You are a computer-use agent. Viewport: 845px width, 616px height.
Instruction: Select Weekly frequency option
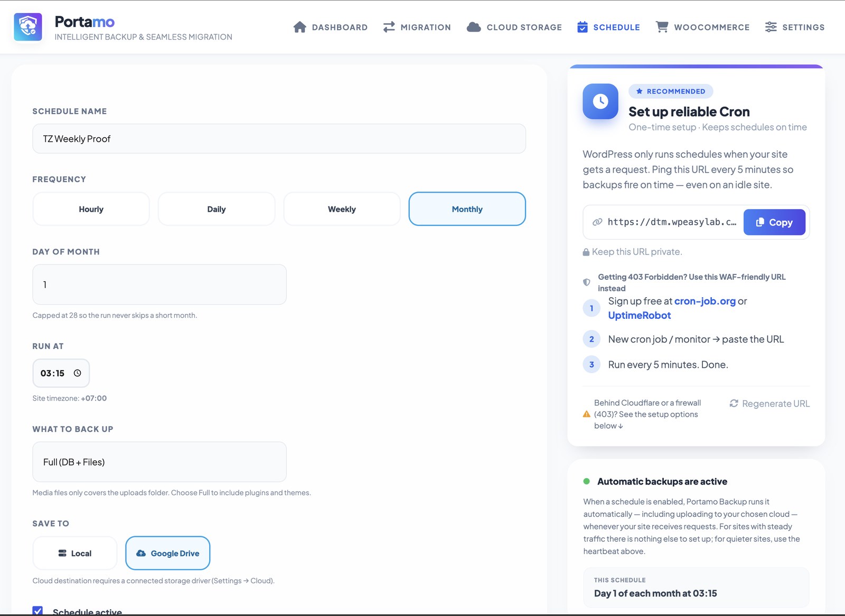(342, 209)
